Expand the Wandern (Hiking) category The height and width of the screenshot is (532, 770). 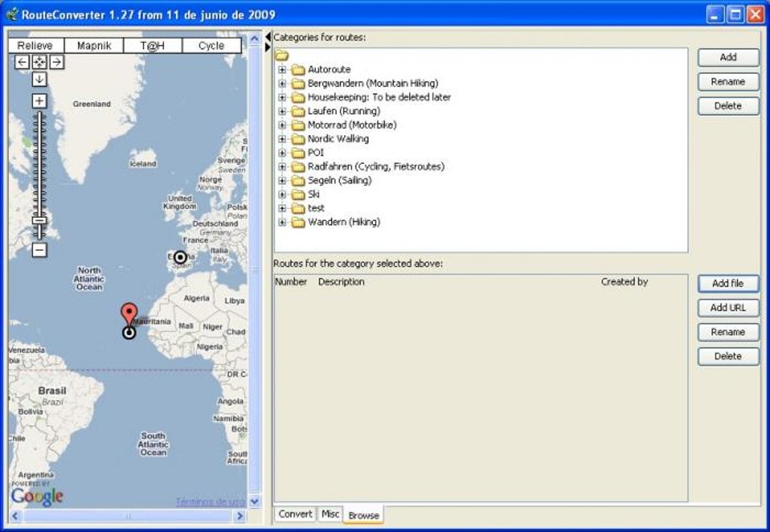pos(282,223)
